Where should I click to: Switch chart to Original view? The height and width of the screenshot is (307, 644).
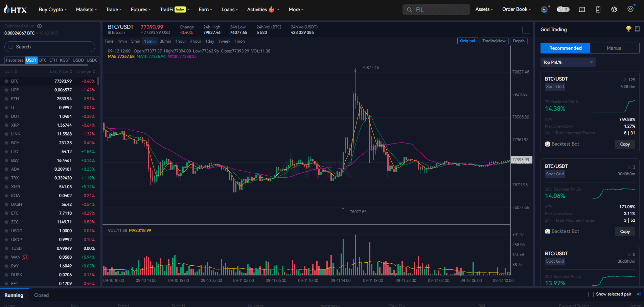tap(467, 41)
